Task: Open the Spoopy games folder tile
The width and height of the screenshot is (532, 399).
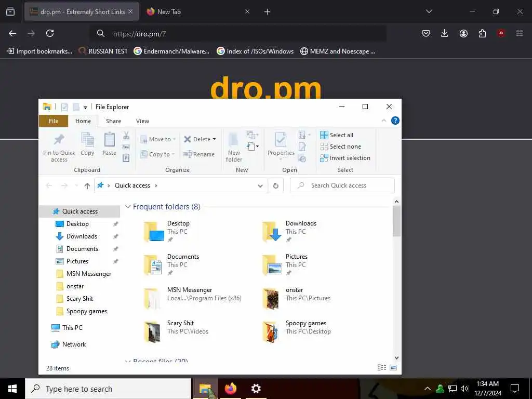Action: (x=297, y=331)
